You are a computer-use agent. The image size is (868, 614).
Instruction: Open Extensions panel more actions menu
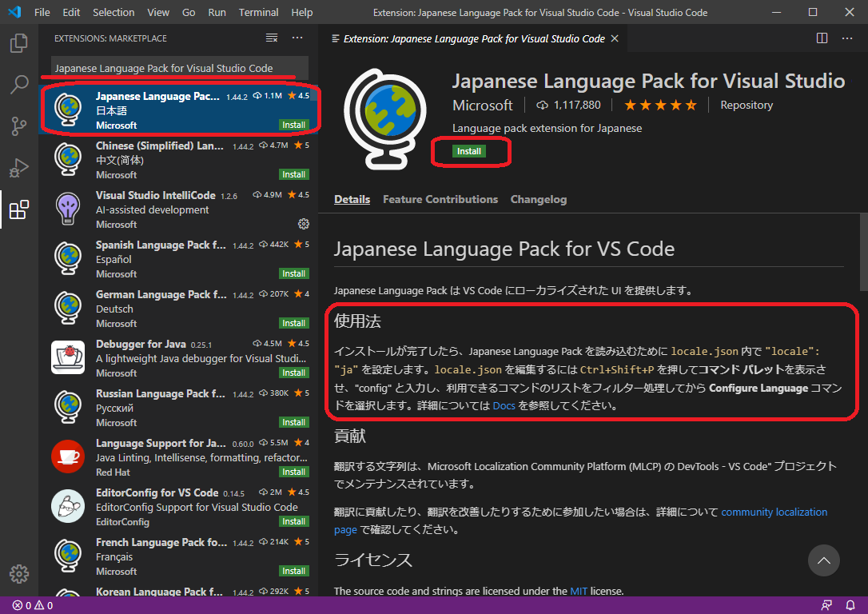pyautogui.click(x=297, y=38)
